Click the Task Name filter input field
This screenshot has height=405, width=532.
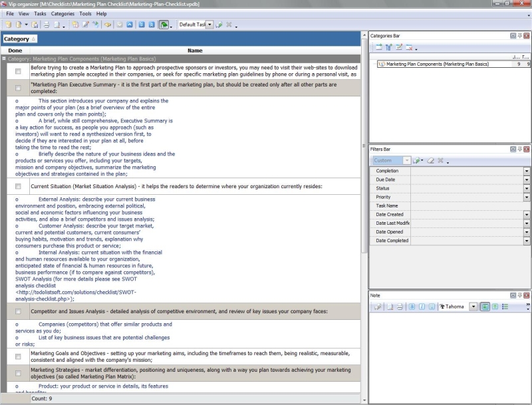[465, 206]
